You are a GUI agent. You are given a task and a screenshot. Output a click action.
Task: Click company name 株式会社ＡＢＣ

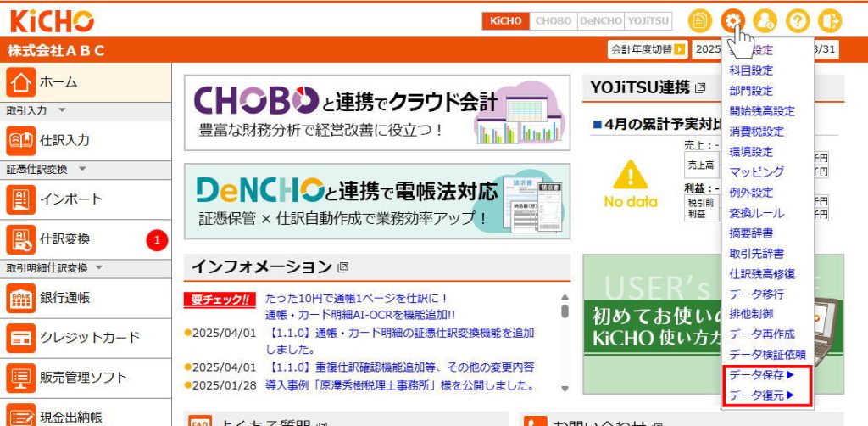click(56, 51)
